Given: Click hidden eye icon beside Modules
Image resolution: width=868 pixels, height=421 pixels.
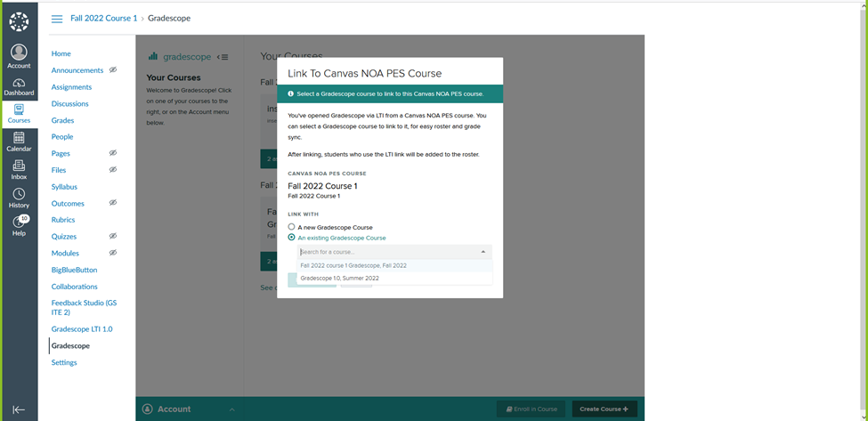Looking at the screenshot, I should [113, 252].
